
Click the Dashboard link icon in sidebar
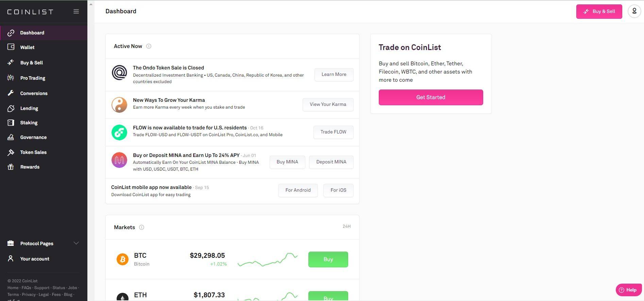point(11,33)
